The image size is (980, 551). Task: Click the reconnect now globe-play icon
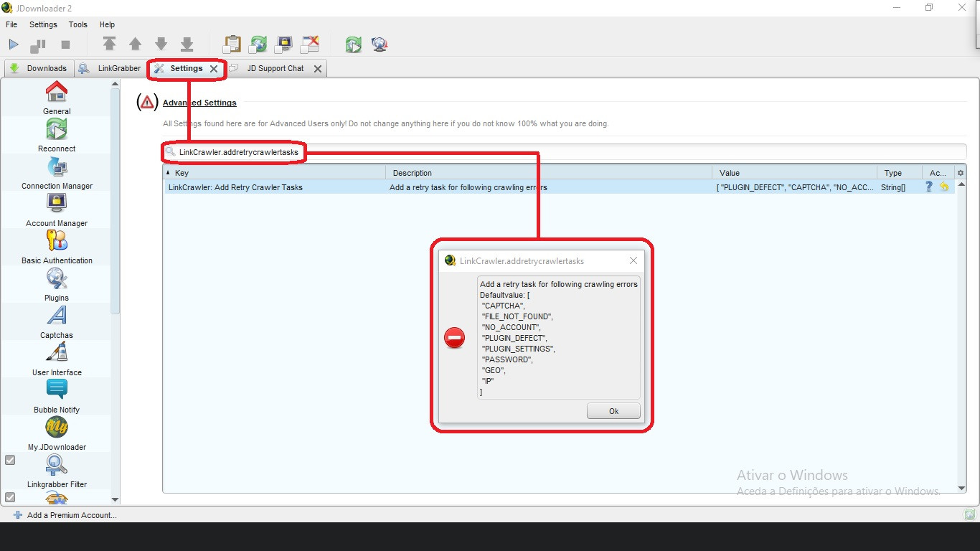click(353, 44)
